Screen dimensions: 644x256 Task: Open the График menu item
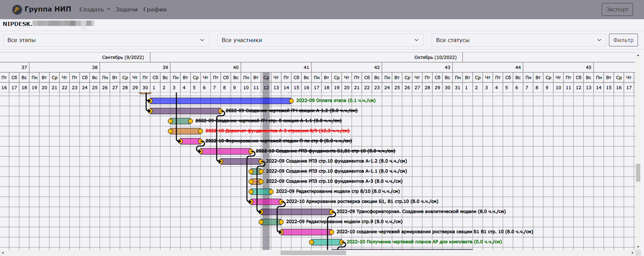(155, 9)
